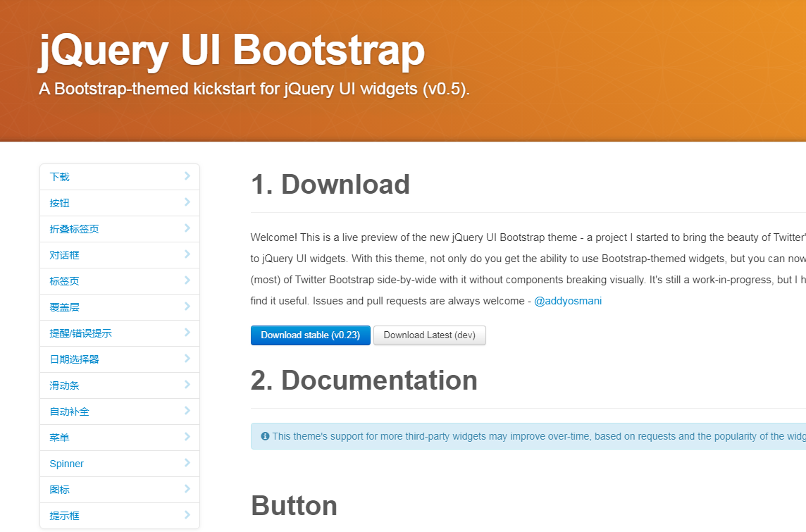Viewport: 806px width, 532px height.
Task: Click chevron arrow beside 提醒/错误提示
Action: pos(187,333)
